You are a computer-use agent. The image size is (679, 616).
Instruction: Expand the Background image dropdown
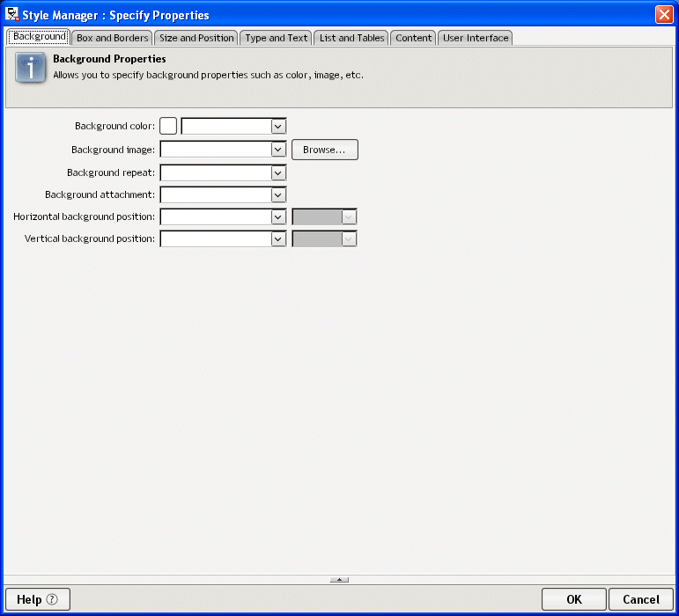coord(278,150)
